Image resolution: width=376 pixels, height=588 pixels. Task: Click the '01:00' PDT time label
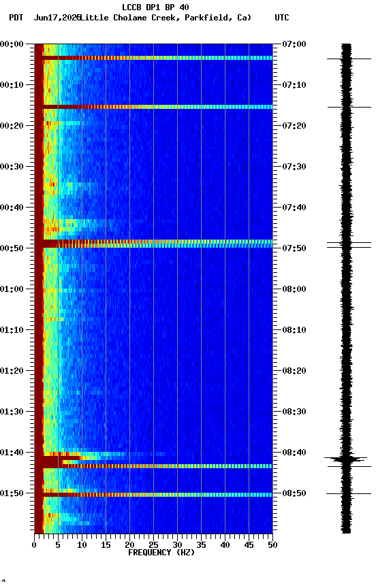(12, 289)
